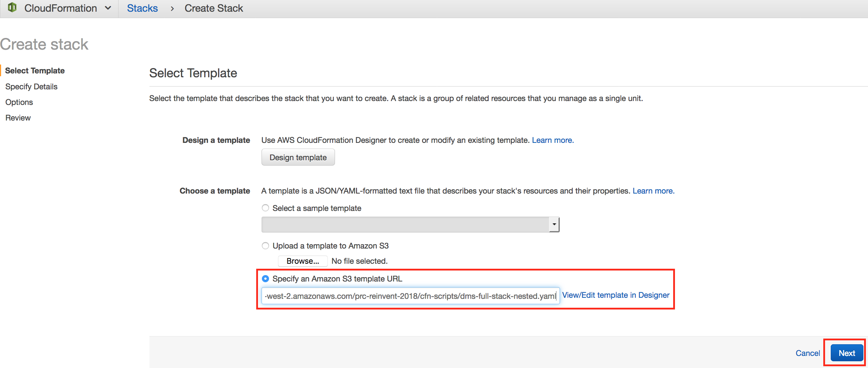Open the Review step in sidebar
Image resolution: width=868 pixels, height=368 pixels.
[18, 118]
